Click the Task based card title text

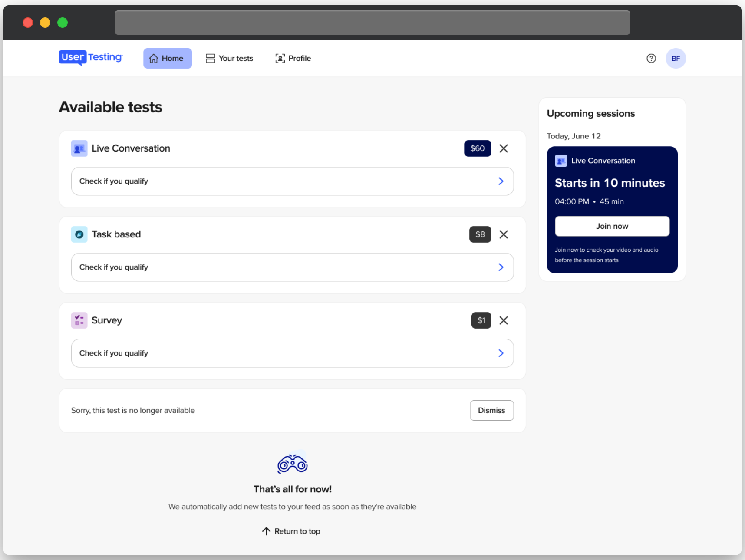[x=116, y=234]
